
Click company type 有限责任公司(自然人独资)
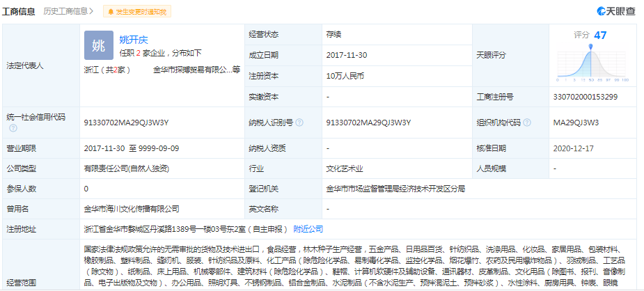point(127,168)
